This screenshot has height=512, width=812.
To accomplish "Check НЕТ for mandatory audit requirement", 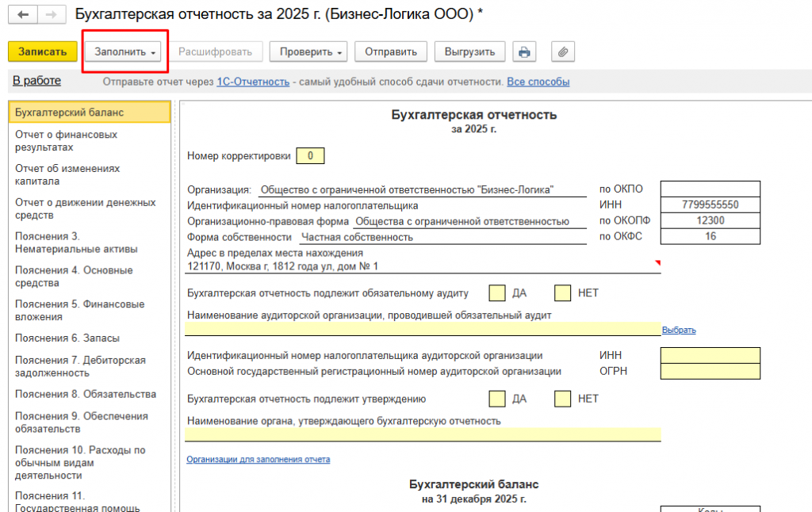I will coord(562,293).
